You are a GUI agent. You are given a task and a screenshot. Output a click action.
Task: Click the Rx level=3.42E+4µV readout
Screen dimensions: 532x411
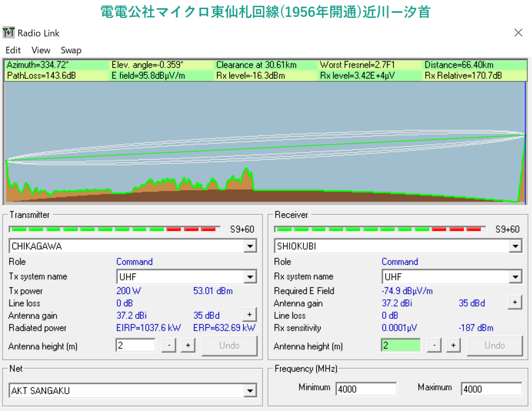click(x=357, y=75)
